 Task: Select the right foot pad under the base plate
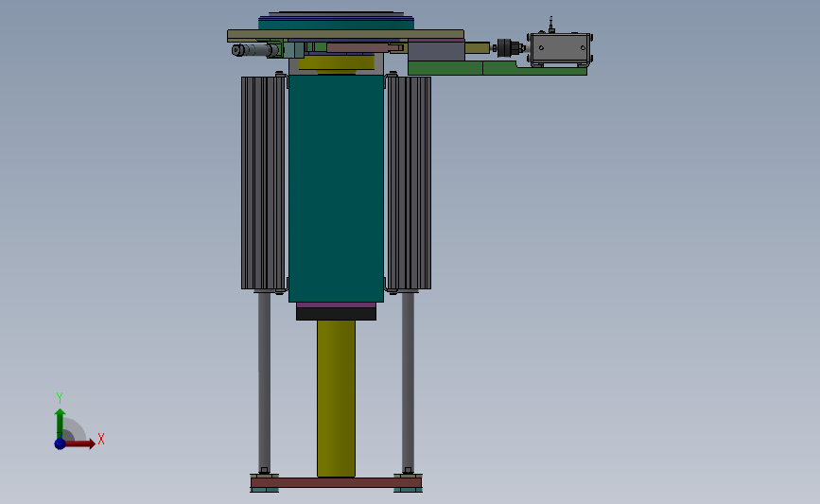point(408,491)
